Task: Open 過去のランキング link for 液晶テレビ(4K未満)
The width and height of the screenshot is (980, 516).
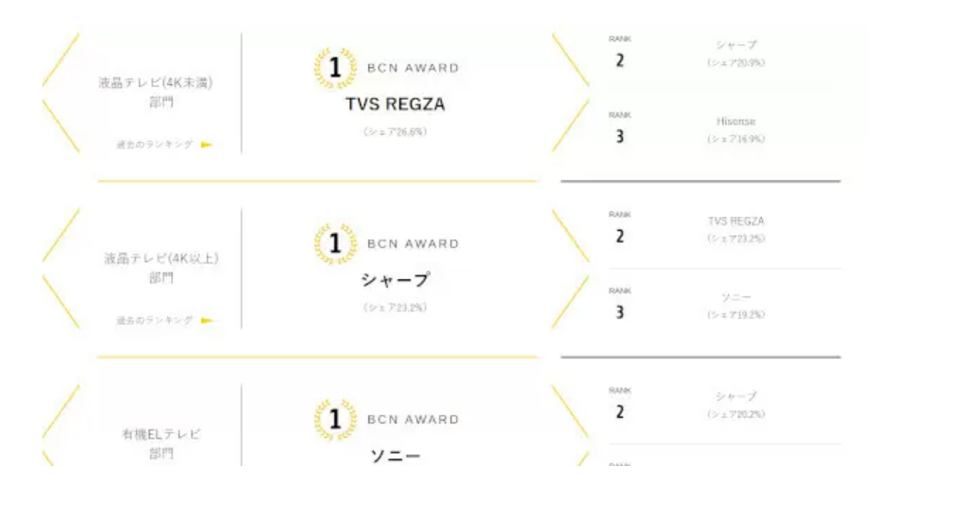Action: [x=155, y=144]
